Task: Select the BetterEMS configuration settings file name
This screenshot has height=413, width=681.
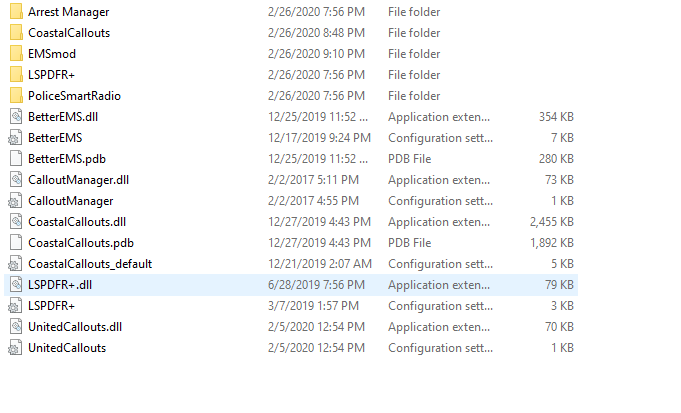Action: tap(57, 138)
